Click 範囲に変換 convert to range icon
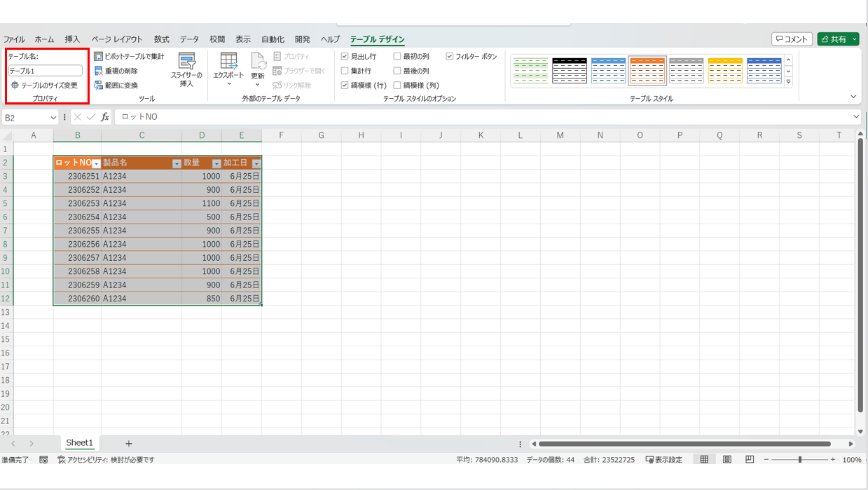Screen dimensions: 868x490 [x=99, y=85]
